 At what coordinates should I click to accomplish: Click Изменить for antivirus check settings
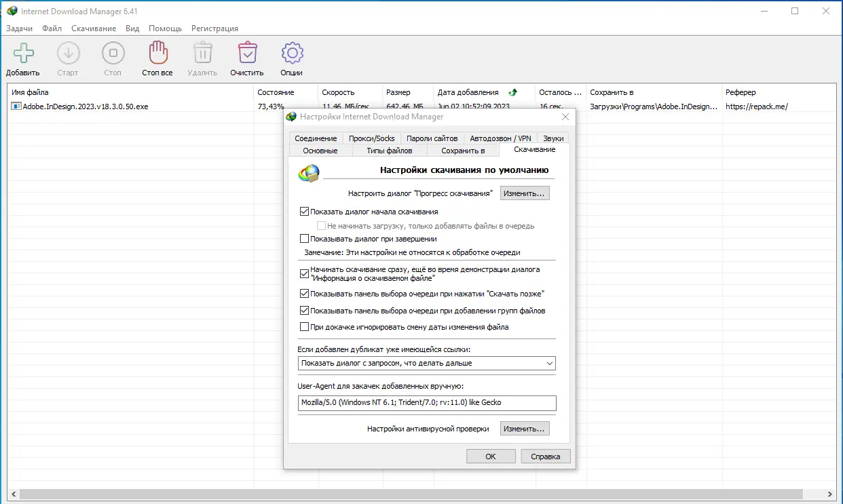[525, 429]
